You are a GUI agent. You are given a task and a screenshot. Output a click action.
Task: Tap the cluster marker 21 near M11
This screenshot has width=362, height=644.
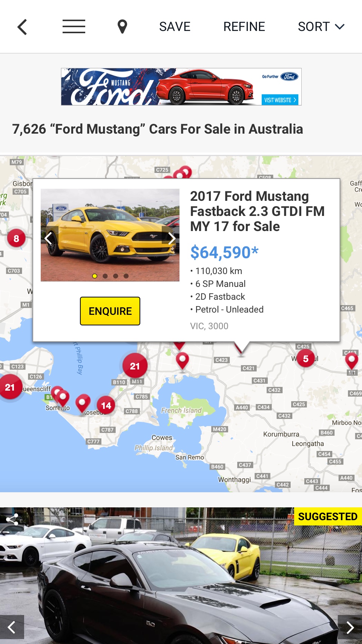point(135,366)
